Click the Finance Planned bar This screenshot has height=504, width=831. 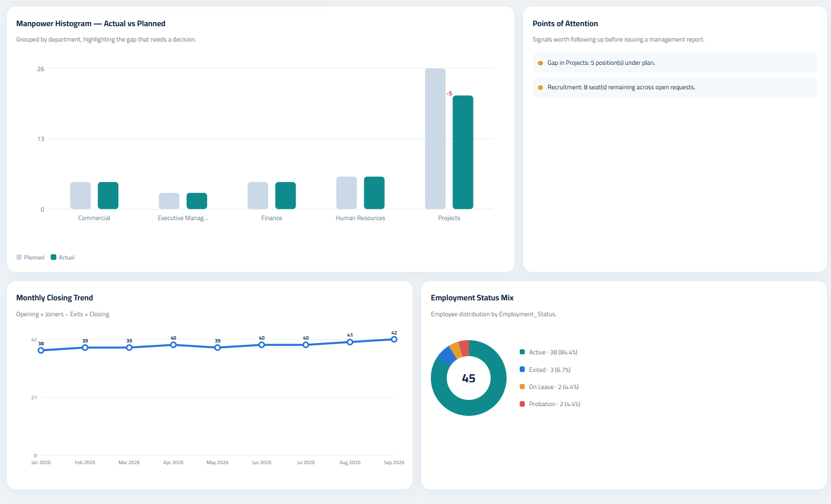click(258, 196)
